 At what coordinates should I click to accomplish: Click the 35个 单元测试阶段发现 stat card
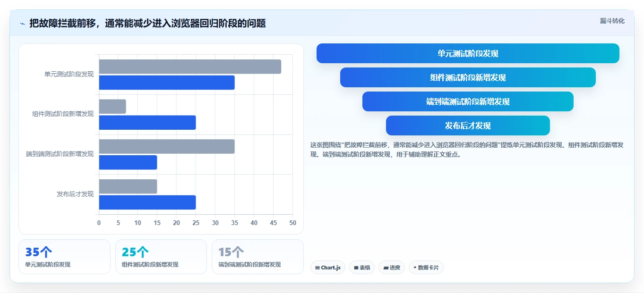pyautogui.click(x=64, y=257)
